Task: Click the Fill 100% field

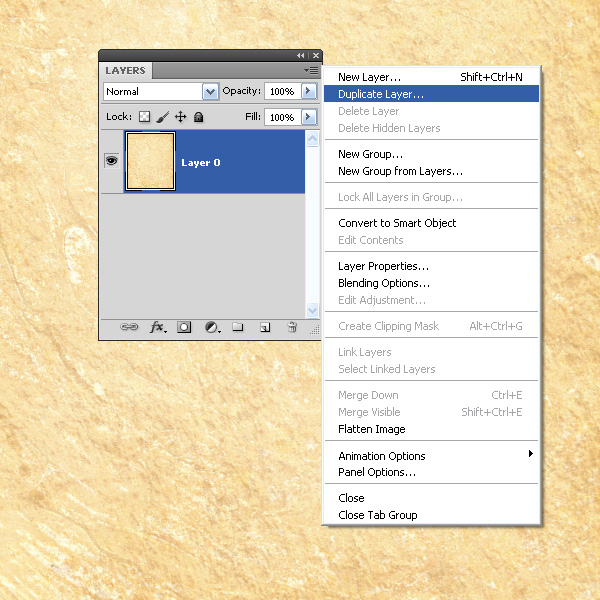Action: click(283, 117)
